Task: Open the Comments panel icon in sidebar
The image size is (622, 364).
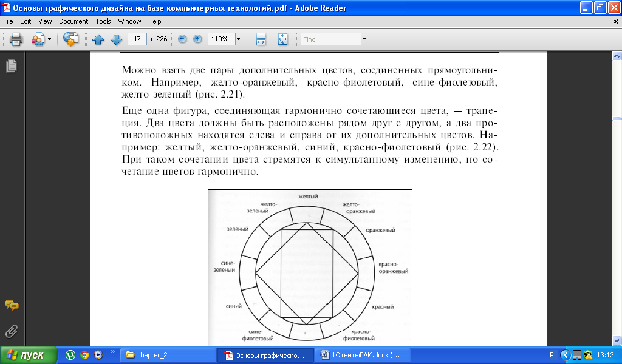Action: pos(12,305)
